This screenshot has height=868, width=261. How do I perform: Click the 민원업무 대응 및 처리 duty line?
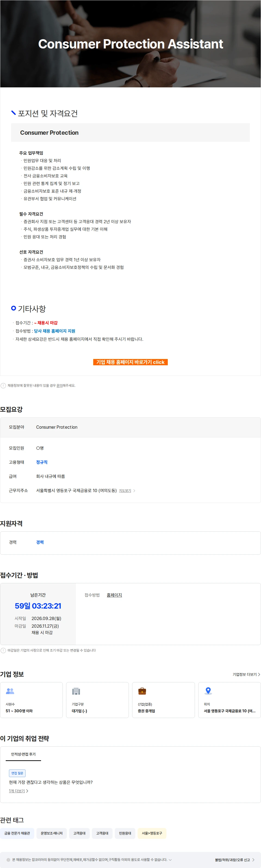(42, 161)
